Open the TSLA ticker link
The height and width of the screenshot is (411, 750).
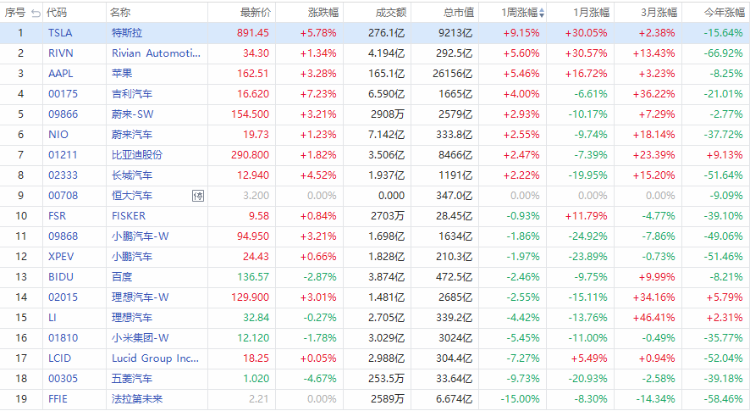tap(58, 32)
